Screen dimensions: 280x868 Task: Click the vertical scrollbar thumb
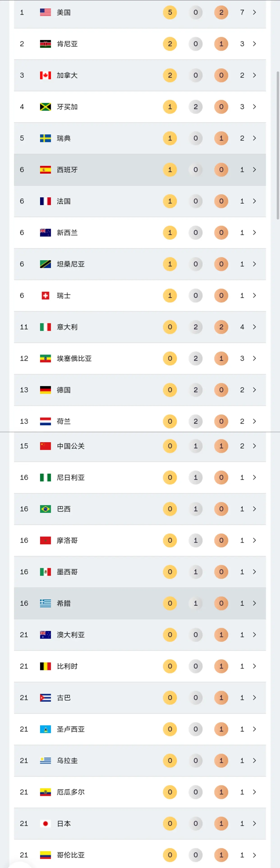278,145
